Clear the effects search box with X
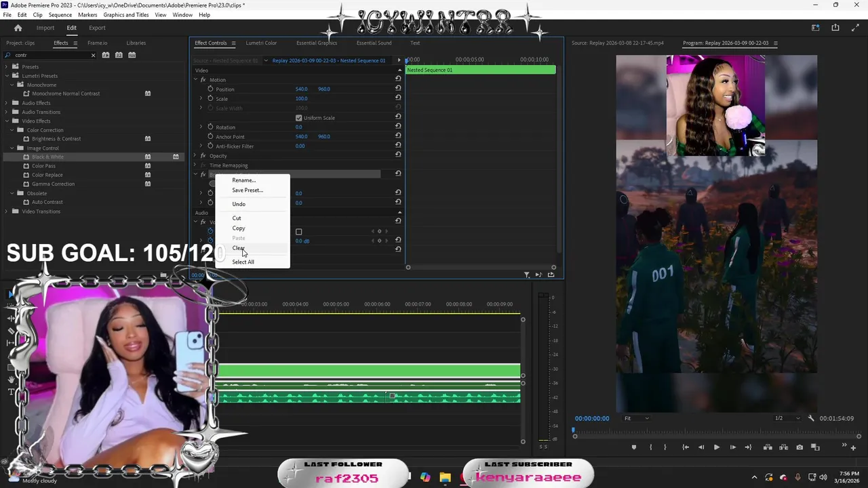 93,55
